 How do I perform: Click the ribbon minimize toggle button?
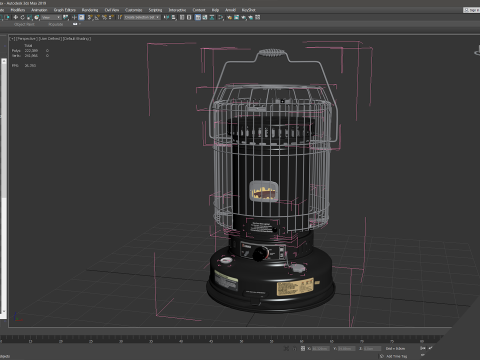(75, 24)
